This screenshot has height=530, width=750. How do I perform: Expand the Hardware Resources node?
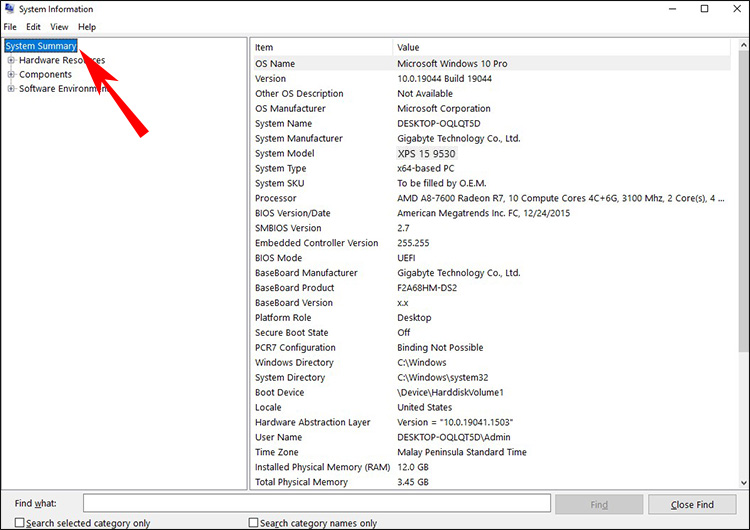pyautogui.click(x=11, y=60)
